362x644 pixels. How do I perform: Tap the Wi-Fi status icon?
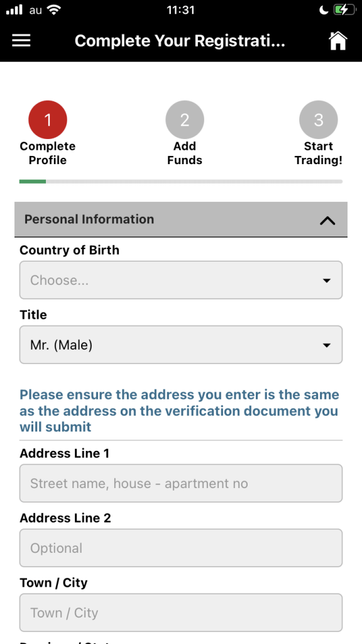tap(54, 10)
